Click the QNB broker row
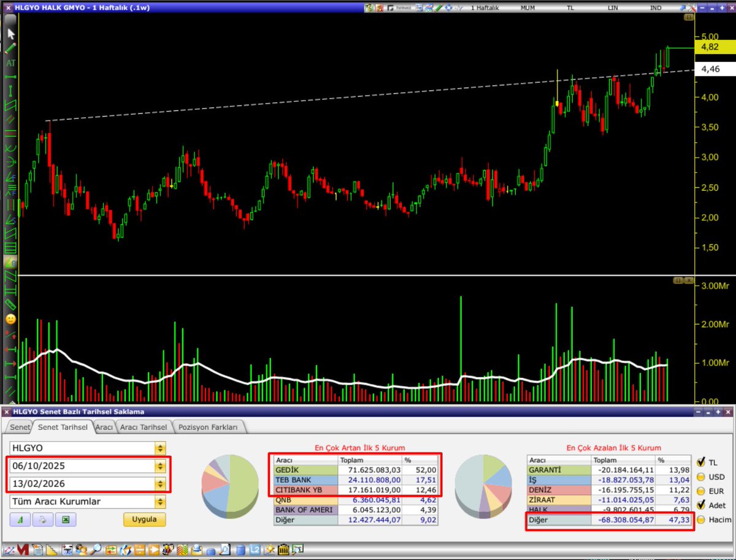The height and width of the screenshot is (560, 736). (356, 500)
